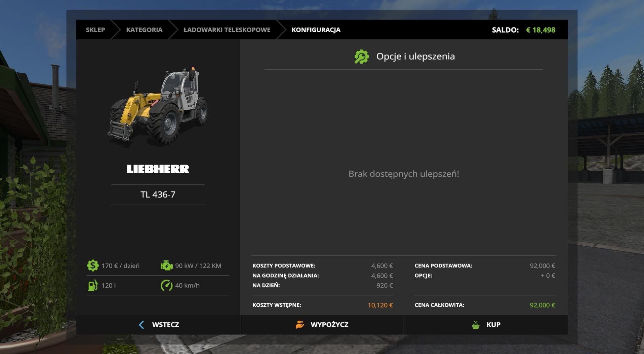Click the KOSZTY WSTĘPNE label

pyautogui.click(x=277, y=305)
